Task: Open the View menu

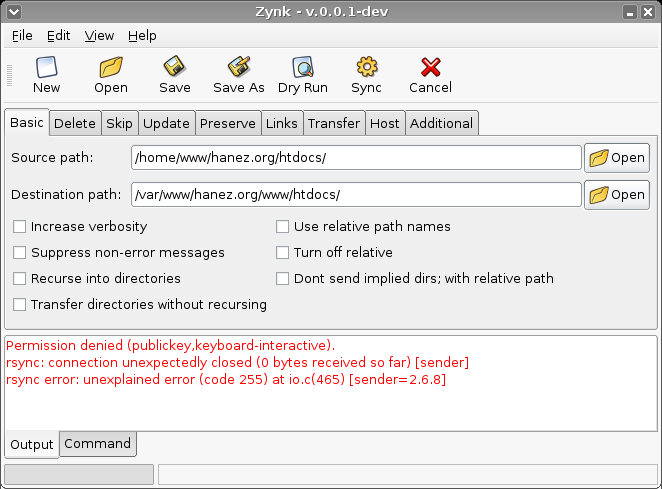Action: (99, 36)
